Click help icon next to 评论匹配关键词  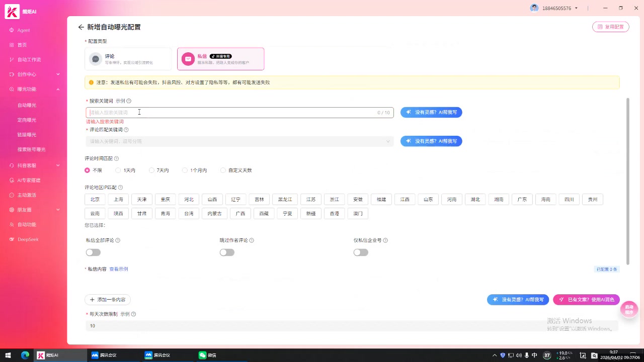pos(126,130)
